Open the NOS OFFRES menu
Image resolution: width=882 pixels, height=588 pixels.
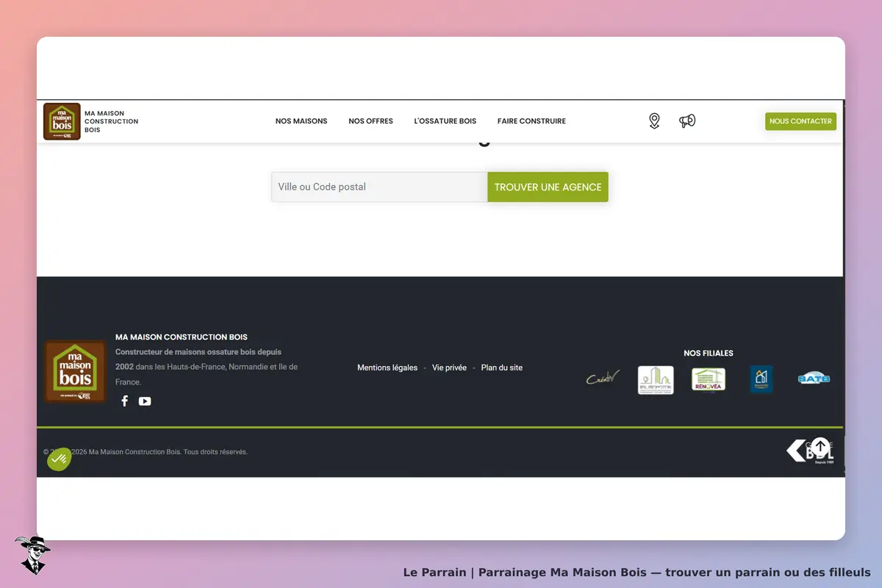370,121
